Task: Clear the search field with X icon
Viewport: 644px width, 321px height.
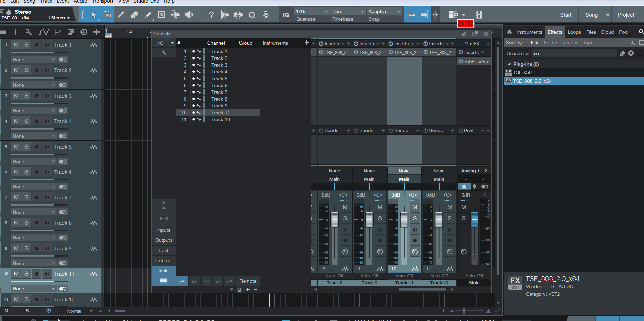Action: point(631,53)
